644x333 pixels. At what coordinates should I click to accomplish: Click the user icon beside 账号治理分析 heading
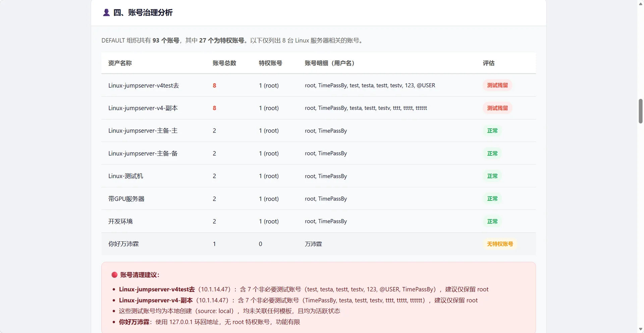click(106, 13)
